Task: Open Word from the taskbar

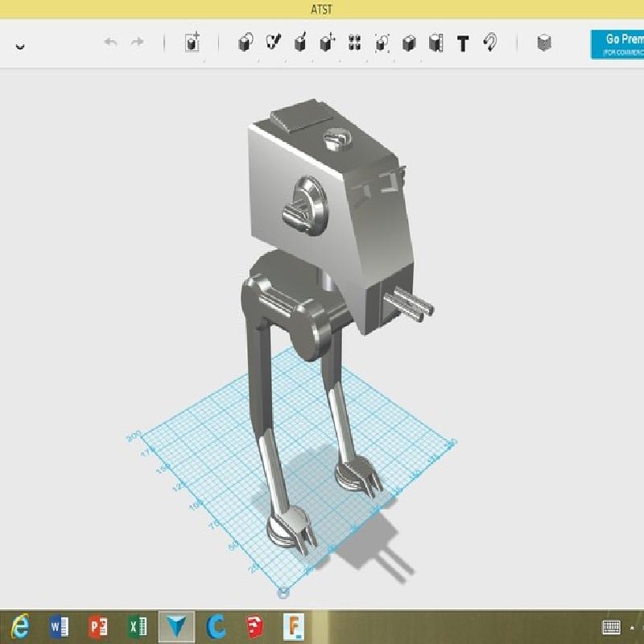Action: coord(59,627)
